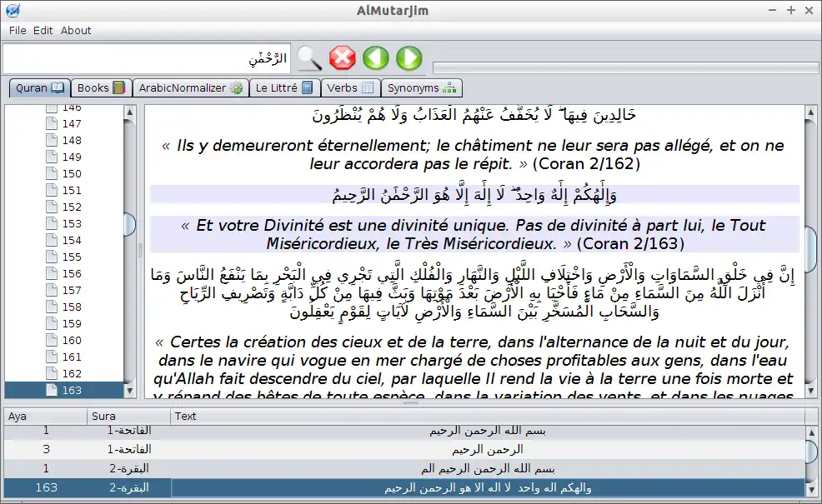Screen dimensions: 822x504
Task: Select verse 148 in the tree
Action: [63, 141]
